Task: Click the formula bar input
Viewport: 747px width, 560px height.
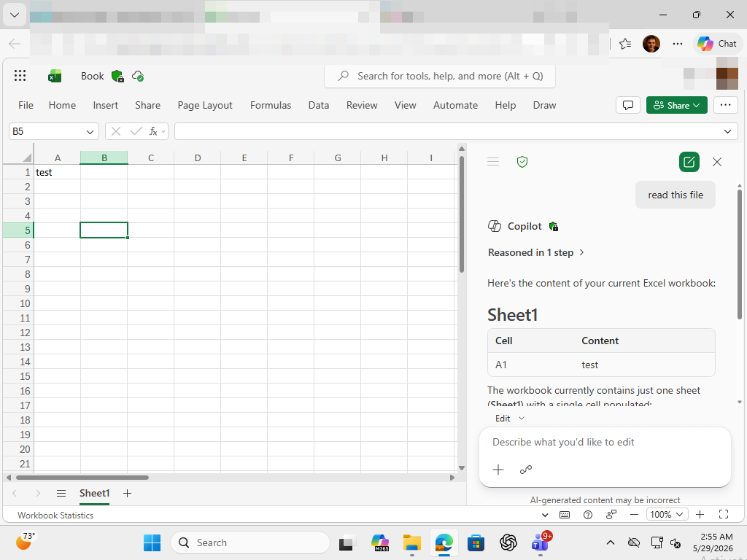Action: pyautogui.click(x=448, y=131)
